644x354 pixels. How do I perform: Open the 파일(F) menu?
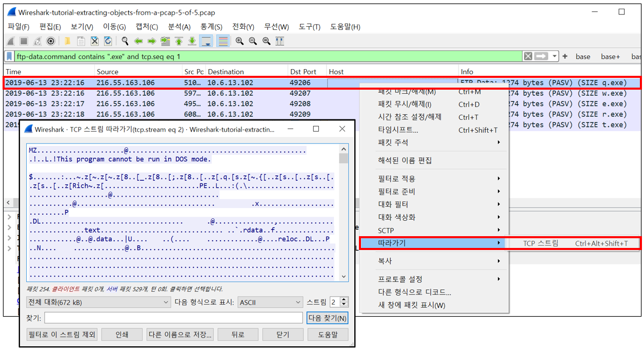tap(18, 27)
